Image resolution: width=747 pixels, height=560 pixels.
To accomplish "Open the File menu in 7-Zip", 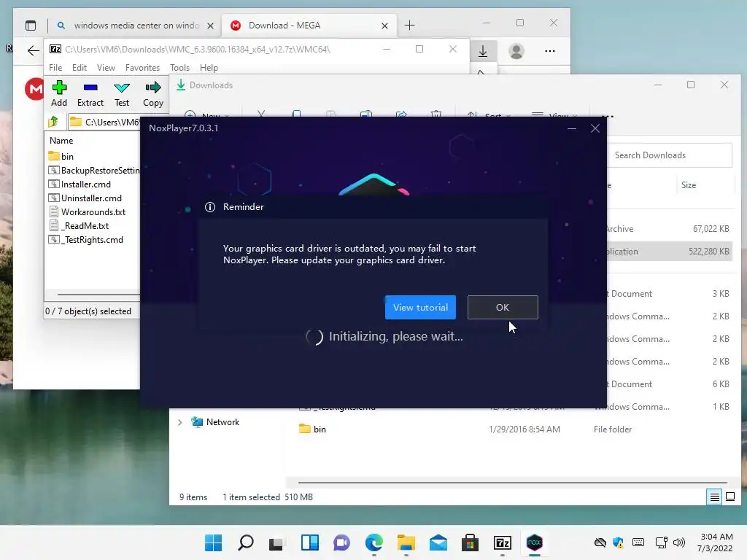I will click(55, 68).
